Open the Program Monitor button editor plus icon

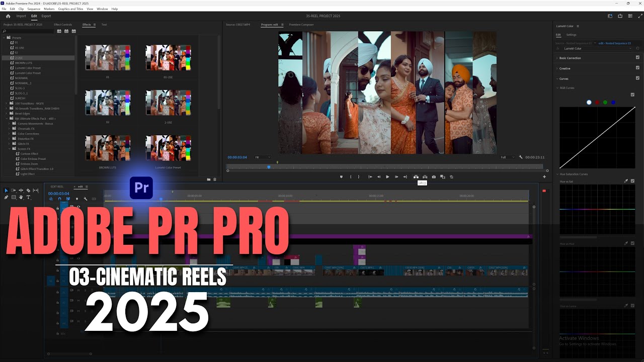coord(544,177)
